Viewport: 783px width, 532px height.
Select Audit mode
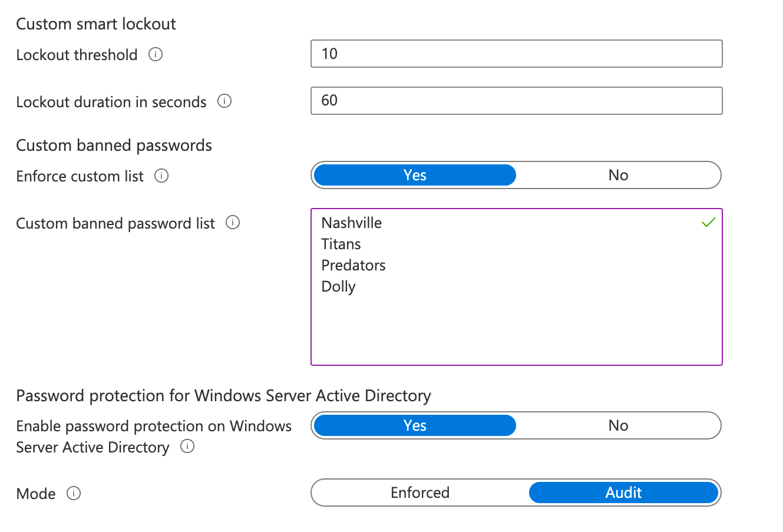(x=624, y=493)
